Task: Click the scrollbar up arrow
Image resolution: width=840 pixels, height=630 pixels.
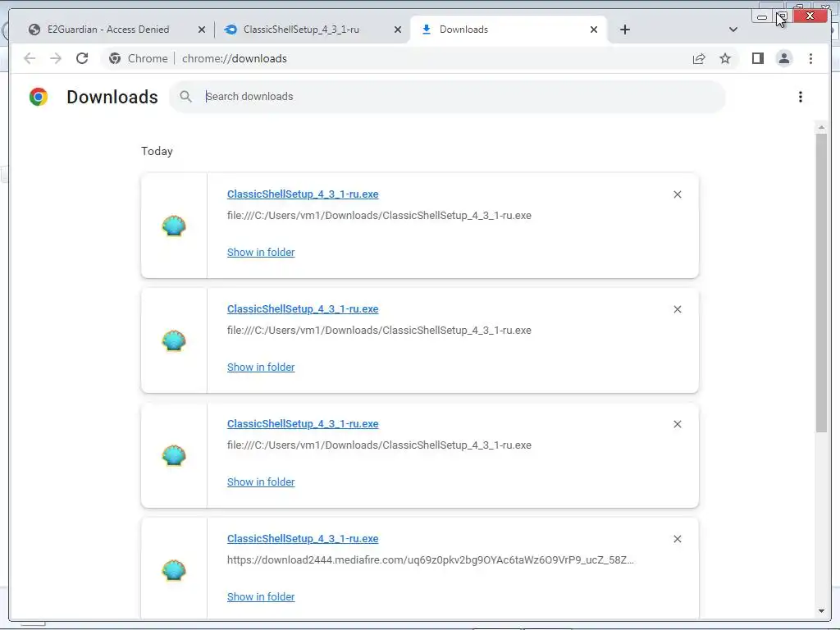Action: pyautogui.click(x=821, y=127)
